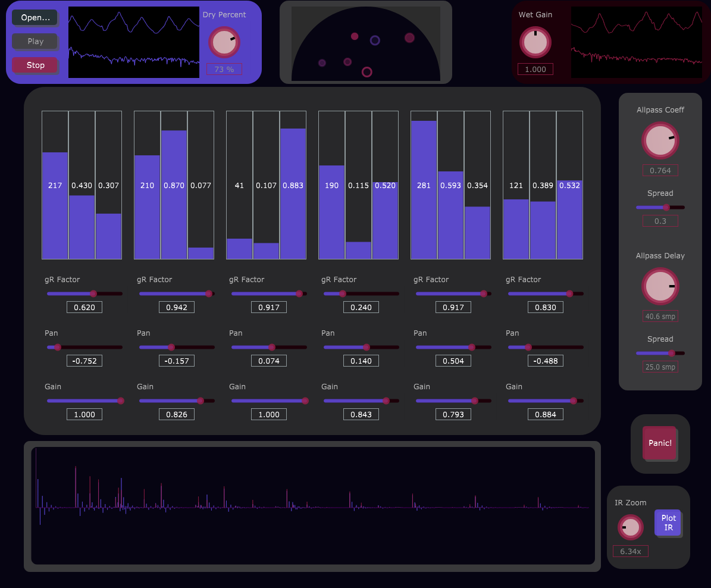Click the red output waveform display
Viewport: 711px width, 588px height.
637,42
